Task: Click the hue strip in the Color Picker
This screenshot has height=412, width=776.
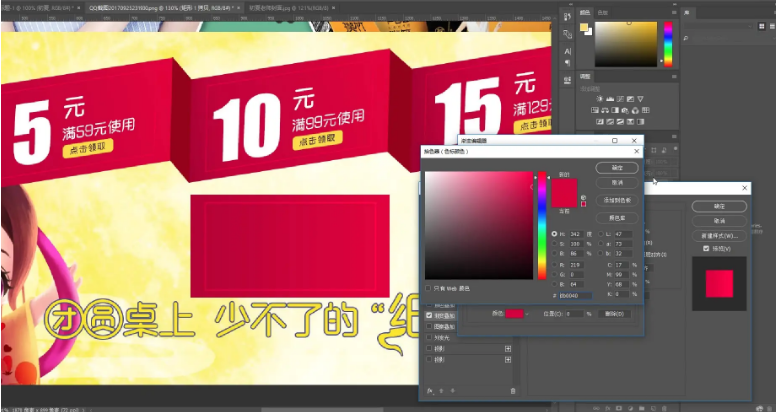Action: coord(542,225)
